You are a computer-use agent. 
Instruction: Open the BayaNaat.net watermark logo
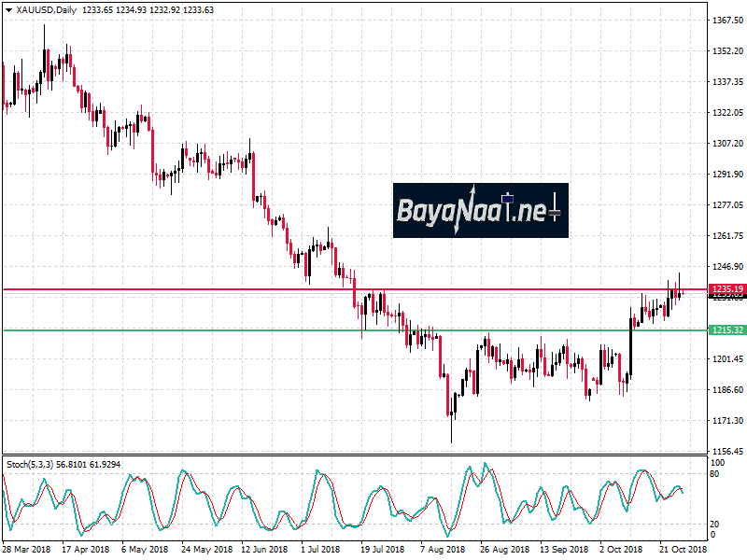click(480, 210)
